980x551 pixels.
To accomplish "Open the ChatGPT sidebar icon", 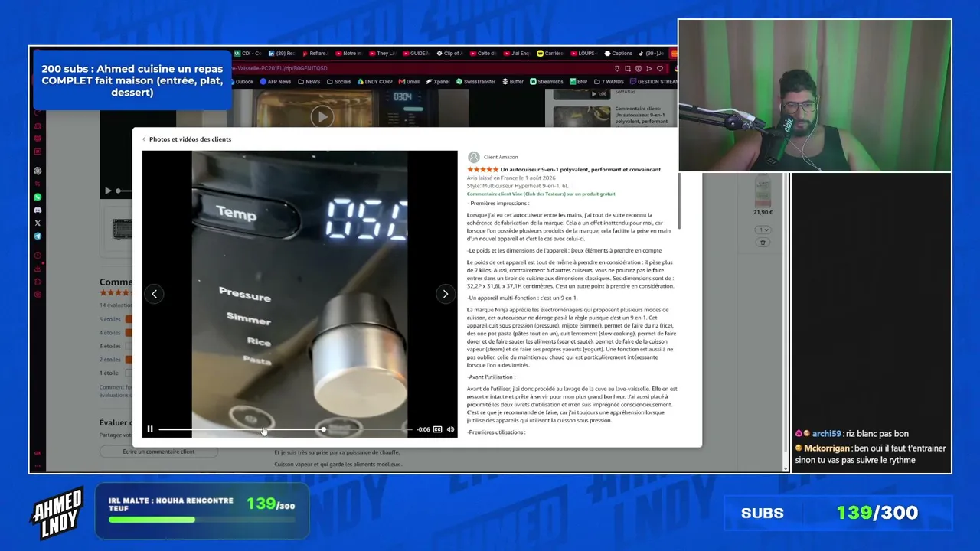I will 38,171.
